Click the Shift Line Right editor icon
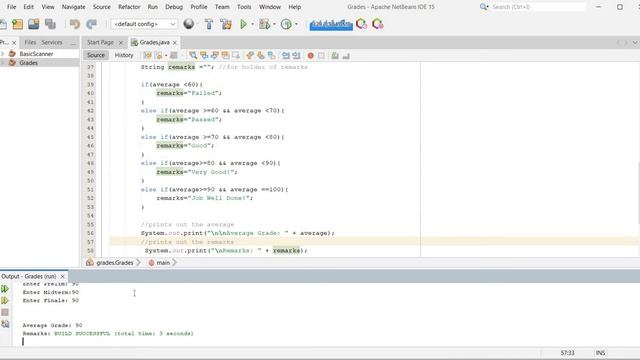 pyautogui.click(x=296, y=56)
